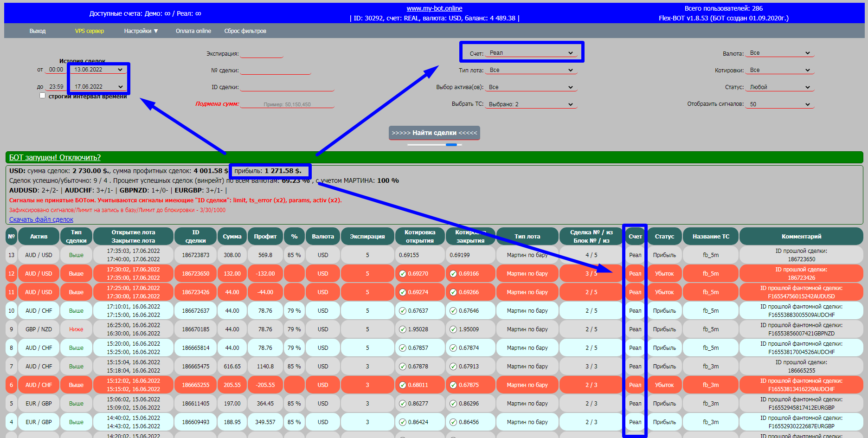Open the VPS сервер menu item
The height and width of the screenshot is (438, 868).
point(90,31)
